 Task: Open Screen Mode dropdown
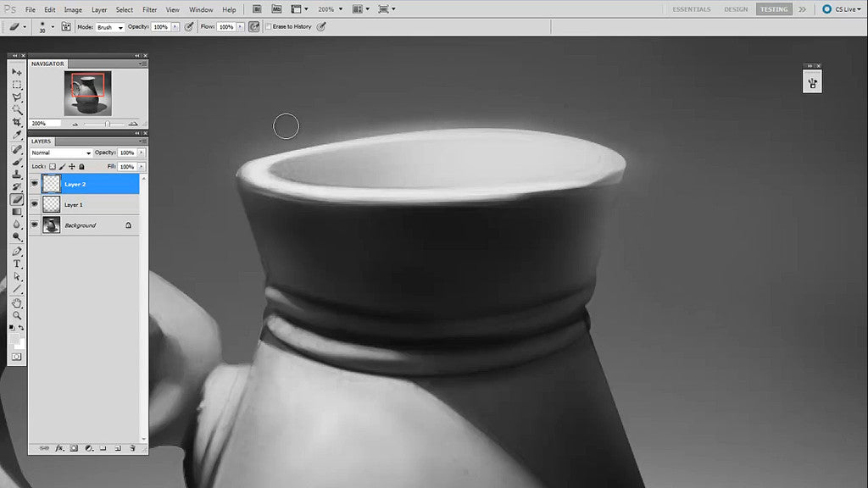(x=387, y=8)
